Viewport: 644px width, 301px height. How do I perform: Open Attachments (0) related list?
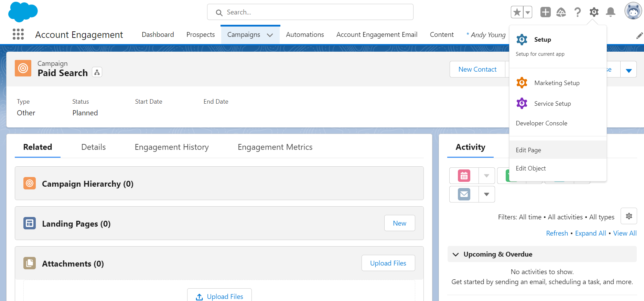pyautogui.click(x=73, y=263)
